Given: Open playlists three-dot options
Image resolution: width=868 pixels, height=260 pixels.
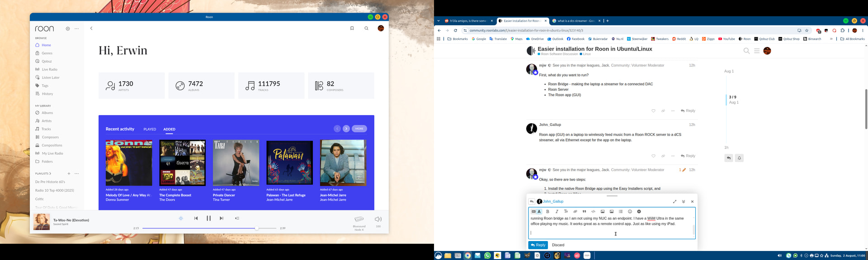Looking at the screenshot, I should (76, 173).
